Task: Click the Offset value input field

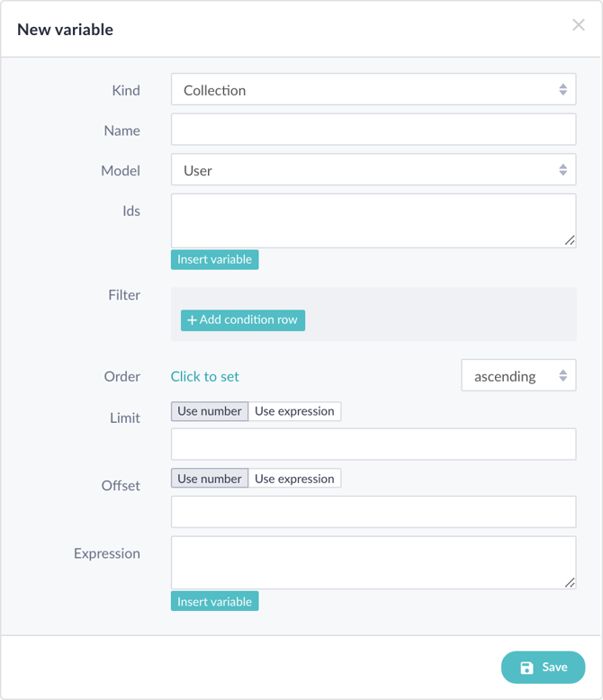Action: click(x=373, y=512)
